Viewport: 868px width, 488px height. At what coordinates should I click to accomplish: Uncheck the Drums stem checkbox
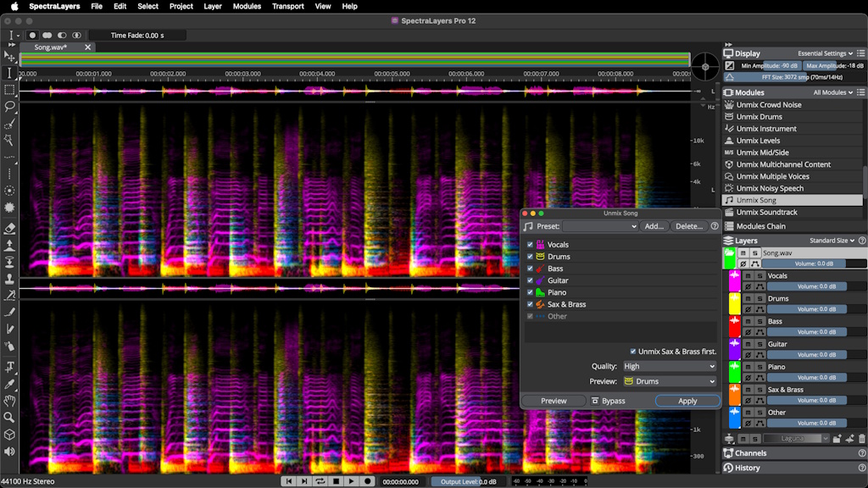click(530, 256)
